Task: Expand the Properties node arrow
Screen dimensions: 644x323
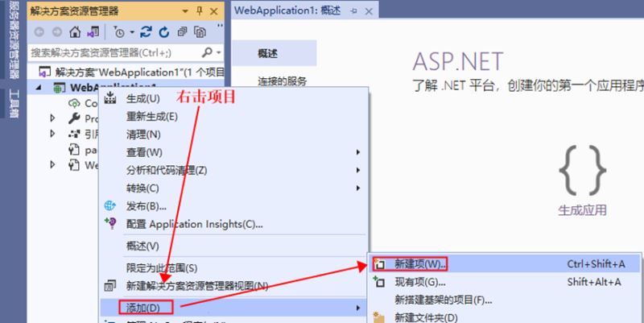Action: point(52,118)
